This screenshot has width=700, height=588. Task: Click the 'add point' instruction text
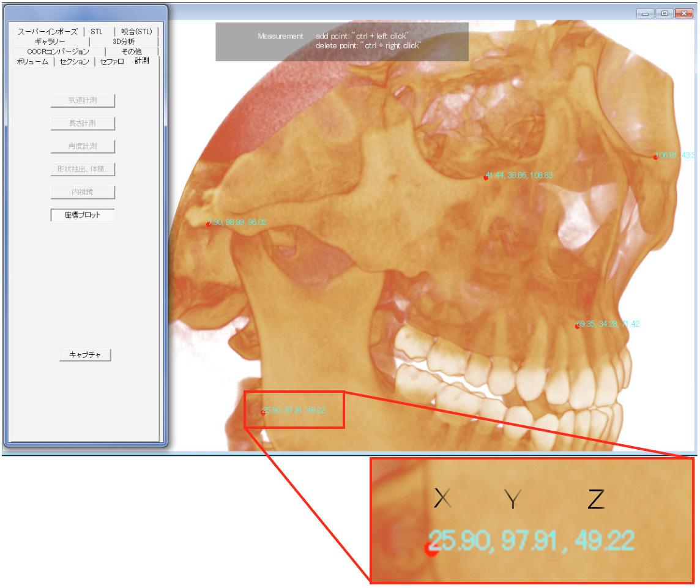(362, 36)
